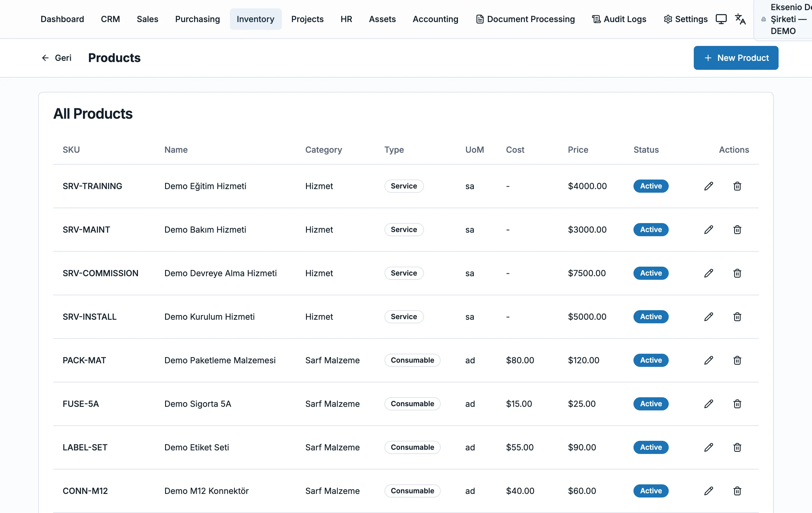The height and width of the screenshot is (513, 812).
Task: Click the SKU column header
Action: pyautogui.click(x=71, y=149)
